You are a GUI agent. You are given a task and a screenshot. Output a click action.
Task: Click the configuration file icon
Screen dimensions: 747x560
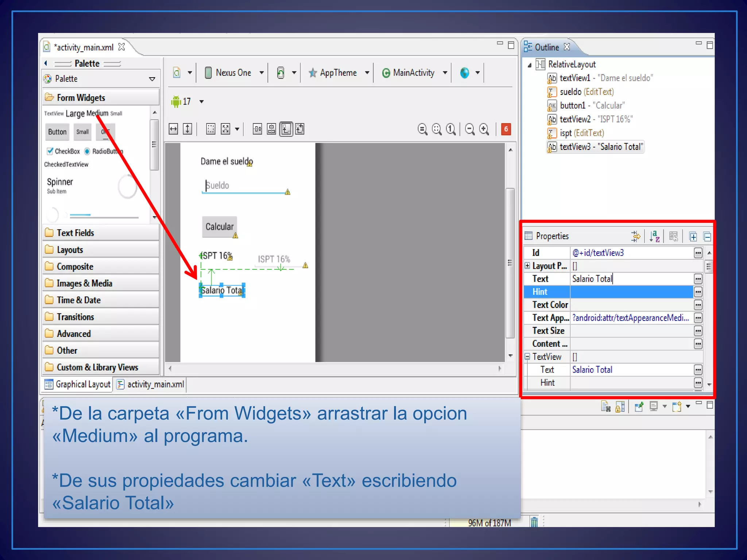177,73
